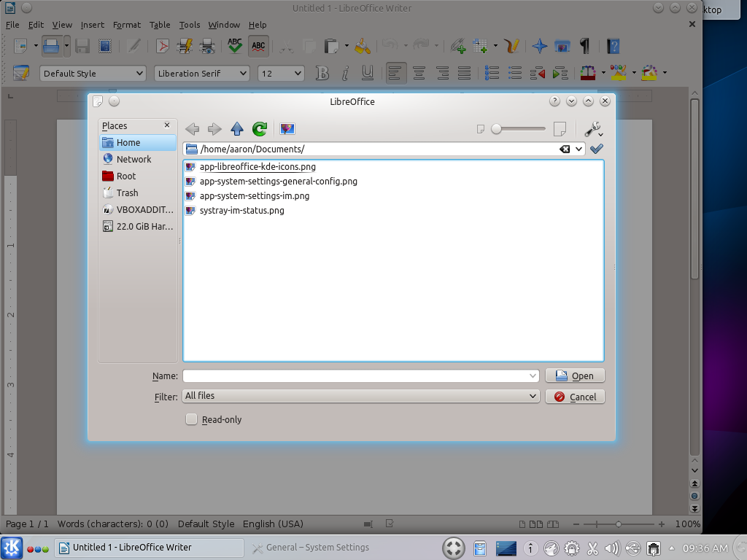Screen dimensions: 747x560
Task: Go back in file dialog
Action: [192, 128]
